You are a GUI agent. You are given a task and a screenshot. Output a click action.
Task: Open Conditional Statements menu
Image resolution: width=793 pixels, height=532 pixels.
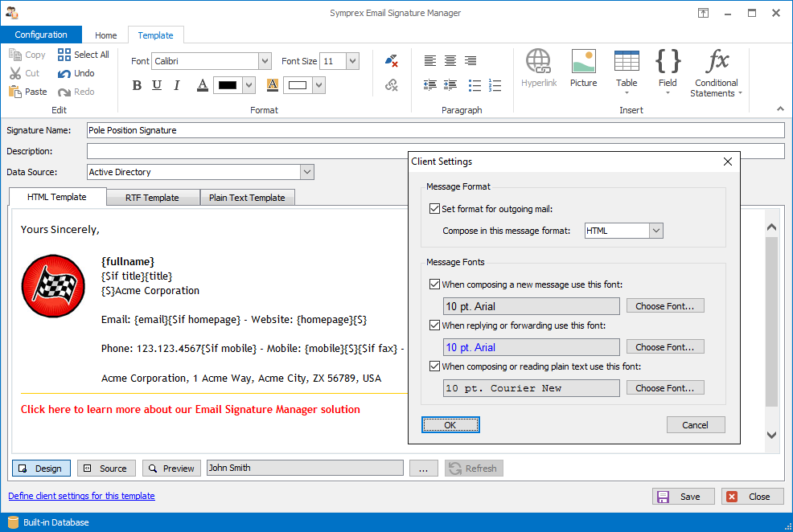pos(716,73)
